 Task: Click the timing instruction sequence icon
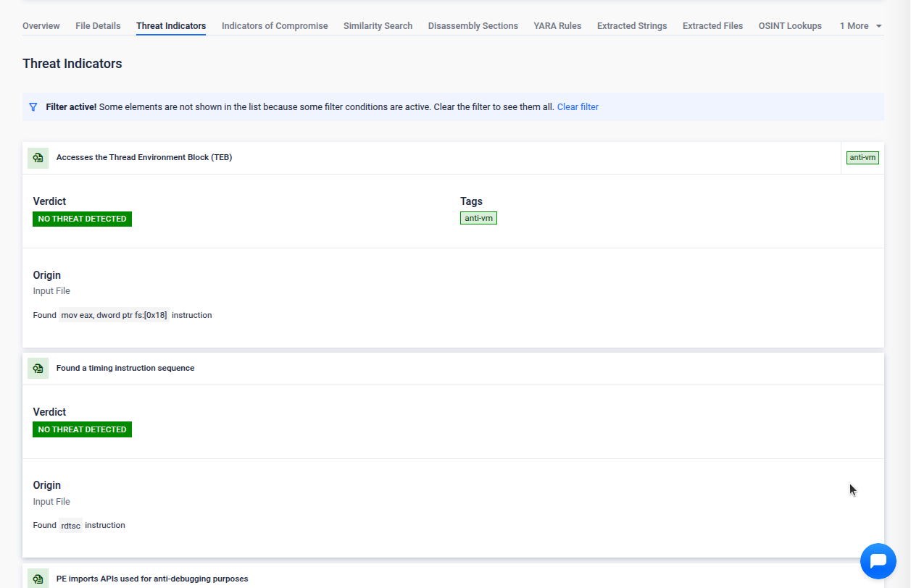[x=38, y=369]
